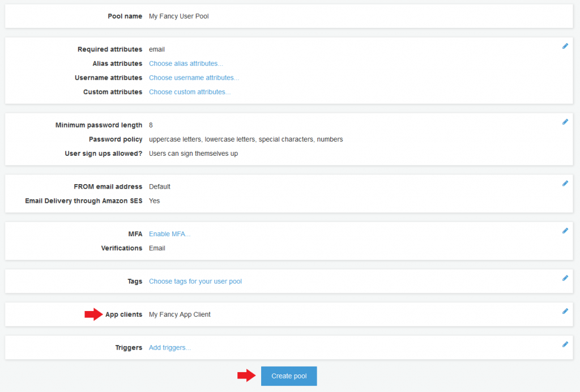The height and width of the screenshot is (392, 580).
Task: Open MFA and verifications edit pencil
Action: 565,231
